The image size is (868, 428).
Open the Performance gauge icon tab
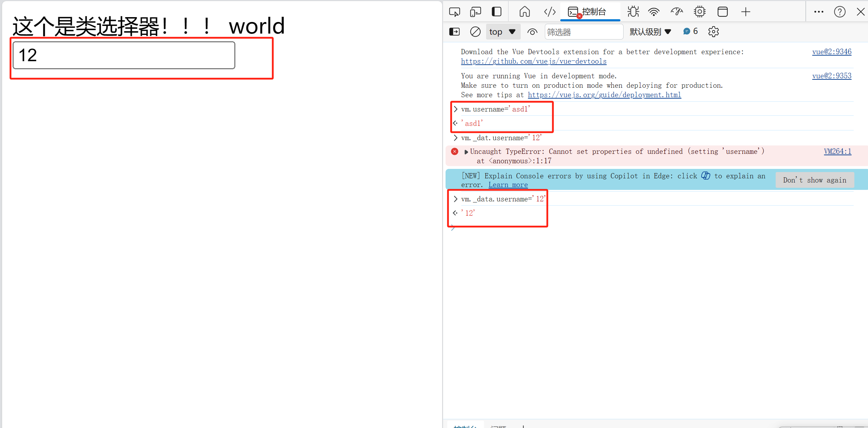677,12
